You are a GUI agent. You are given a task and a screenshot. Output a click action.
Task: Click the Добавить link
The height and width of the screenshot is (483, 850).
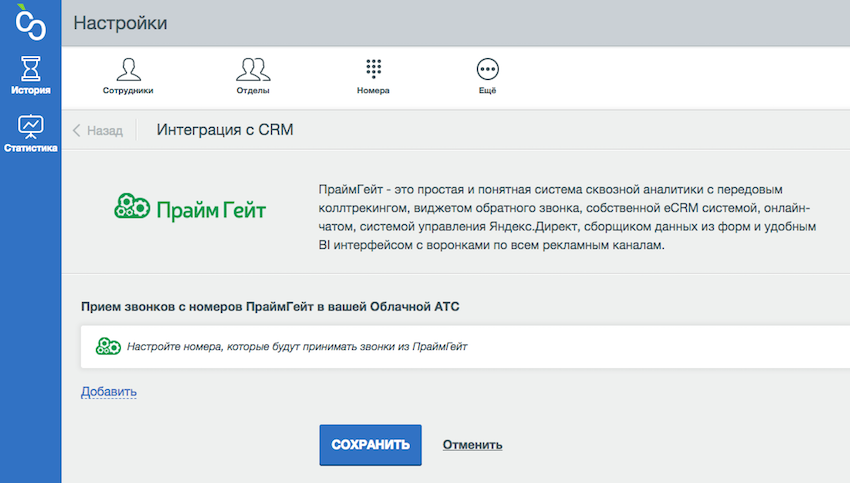point(108,391)
